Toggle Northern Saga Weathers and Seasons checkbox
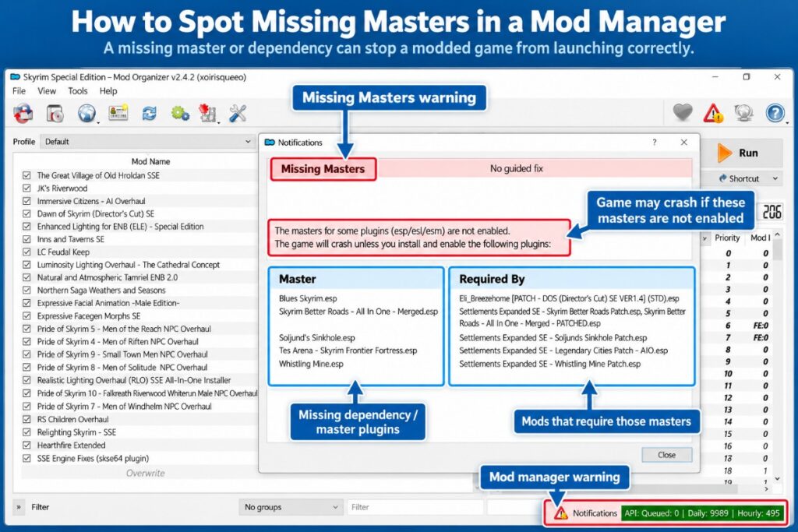 (26, 291)
